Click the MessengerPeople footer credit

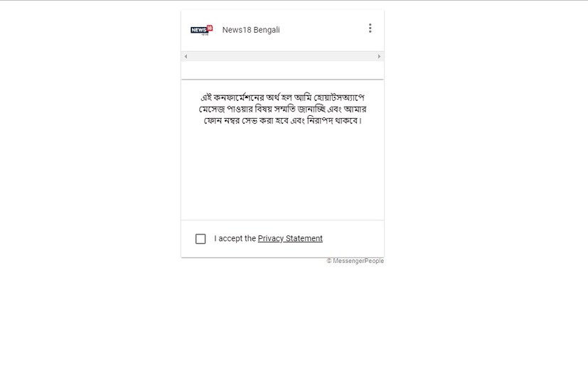[355, 261]
